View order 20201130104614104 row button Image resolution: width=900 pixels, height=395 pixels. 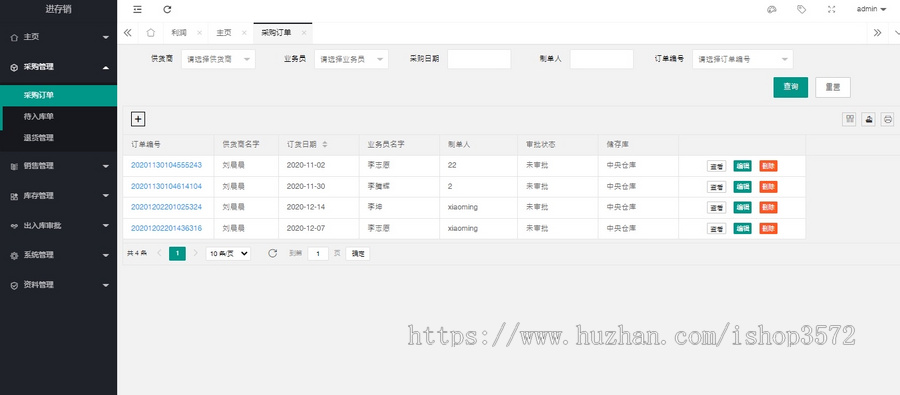(716, 187)
